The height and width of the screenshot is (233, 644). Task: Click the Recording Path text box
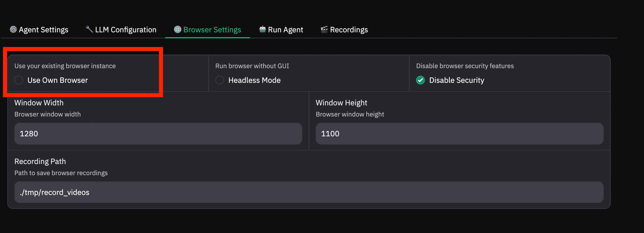(309, 192)
